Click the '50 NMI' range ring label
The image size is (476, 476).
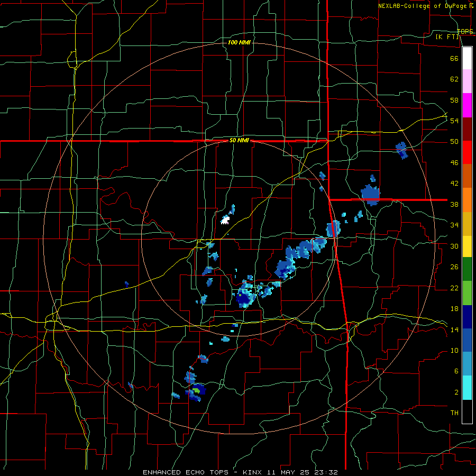point(239,140)
